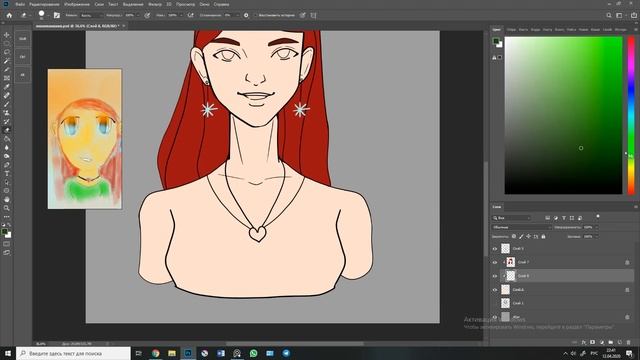640x360 pixels.
Task: Toggle layer filtering switch
Action: 598,216
